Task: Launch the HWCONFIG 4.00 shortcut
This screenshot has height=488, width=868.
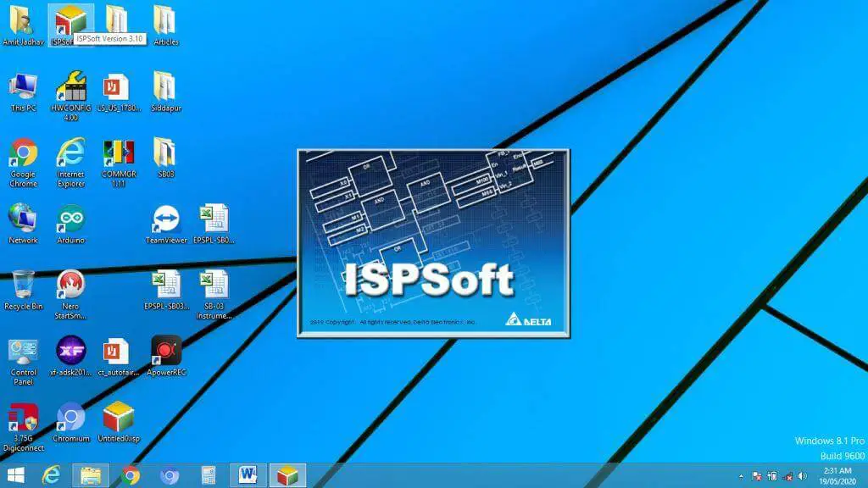Action: tap(70, 96)
